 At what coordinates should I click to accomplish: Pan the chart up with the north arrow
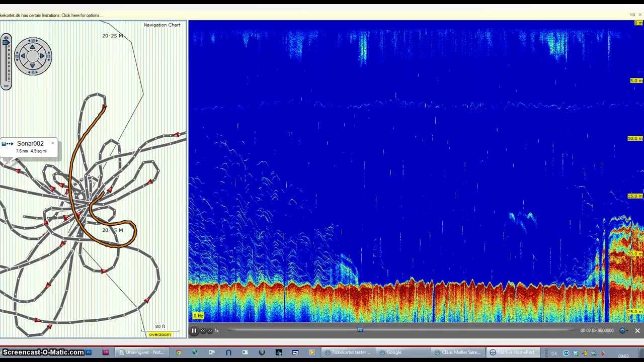tap(33, 48)
